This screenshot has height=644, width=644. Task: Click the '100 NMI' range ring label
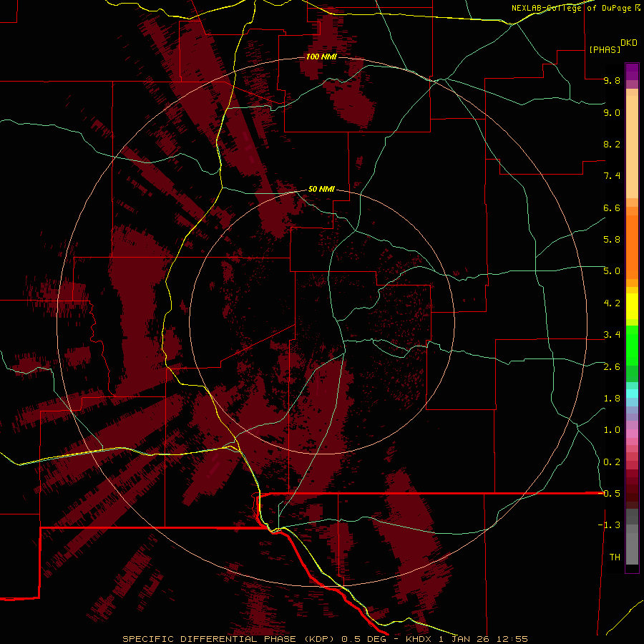point(321,57)
